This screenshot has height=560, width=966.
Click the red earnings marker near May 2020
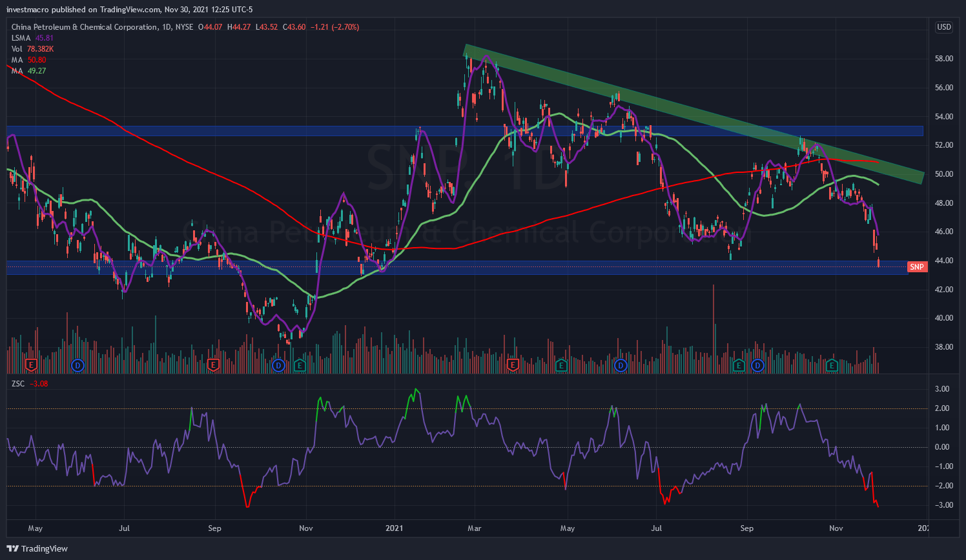tap(30, 365)
